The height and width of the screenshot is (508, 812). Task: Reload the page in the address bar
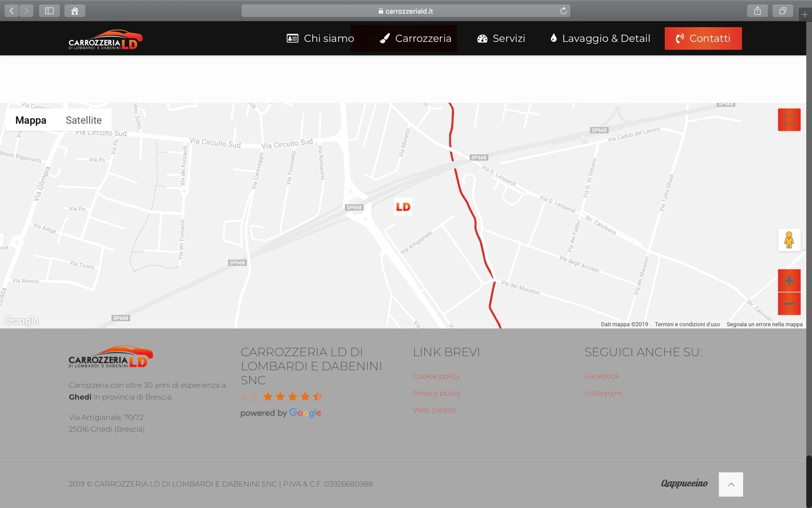(563, 11)
